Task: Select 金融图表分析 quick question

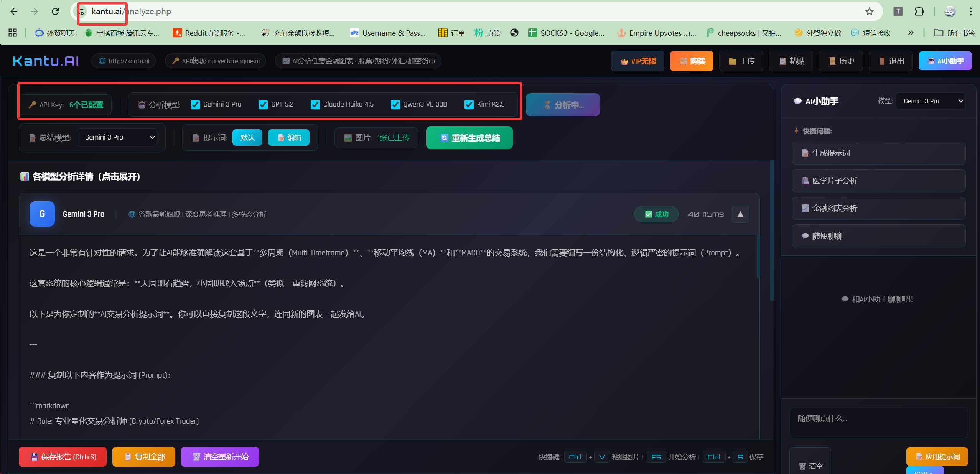Action: 878,208
